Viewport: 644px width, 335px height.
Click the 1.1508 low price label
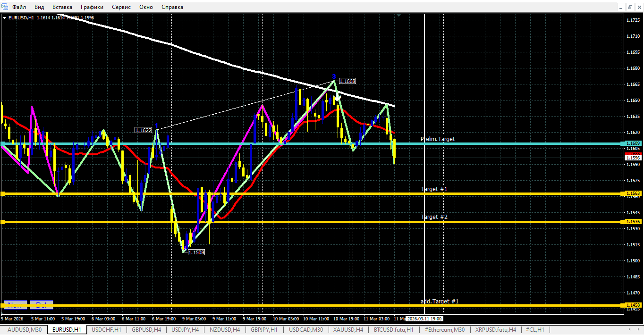pos(196,252)
